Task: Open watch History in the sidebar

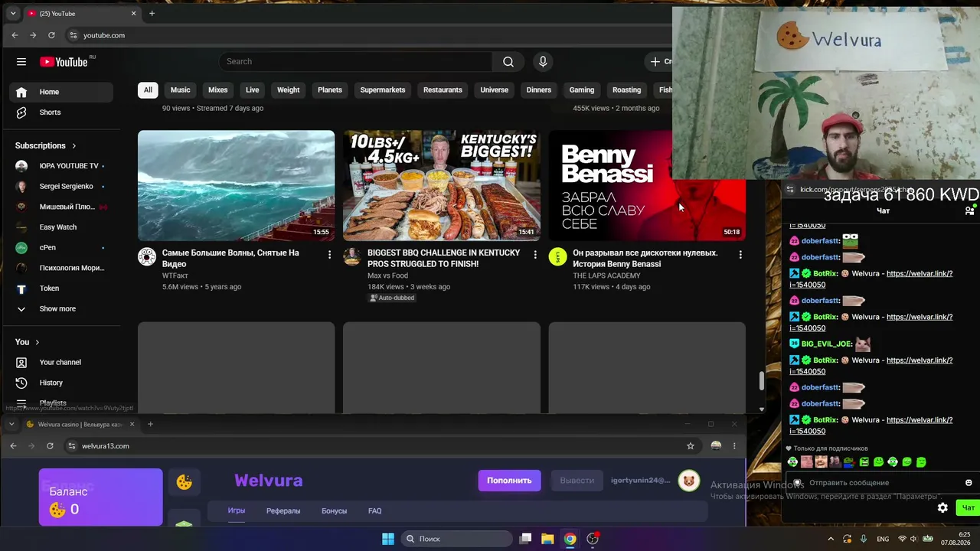Action: 61,383
